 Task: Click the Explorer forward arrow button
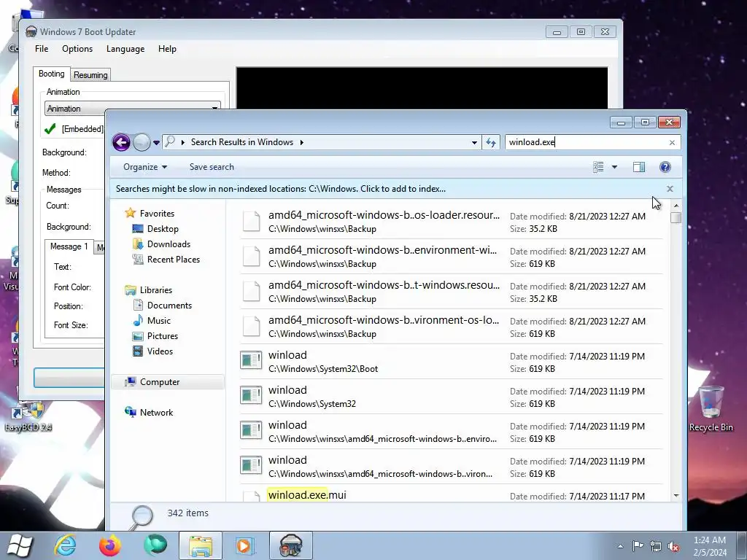click(x=142, y=142)
